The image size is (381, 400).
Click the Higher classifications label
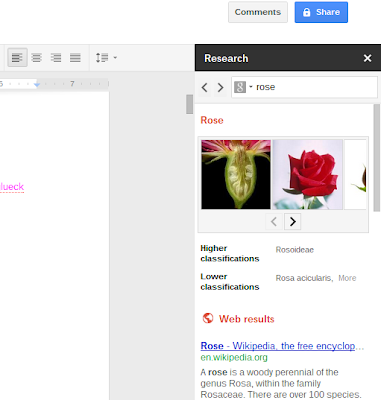230,253
